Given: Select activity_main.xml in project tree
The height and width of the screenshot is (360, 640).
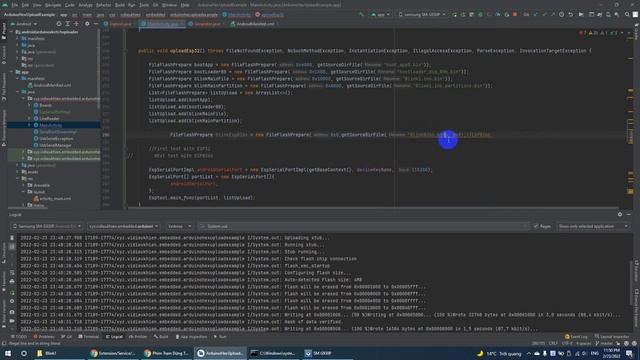Looking at the screenshot, I should 52,198.
